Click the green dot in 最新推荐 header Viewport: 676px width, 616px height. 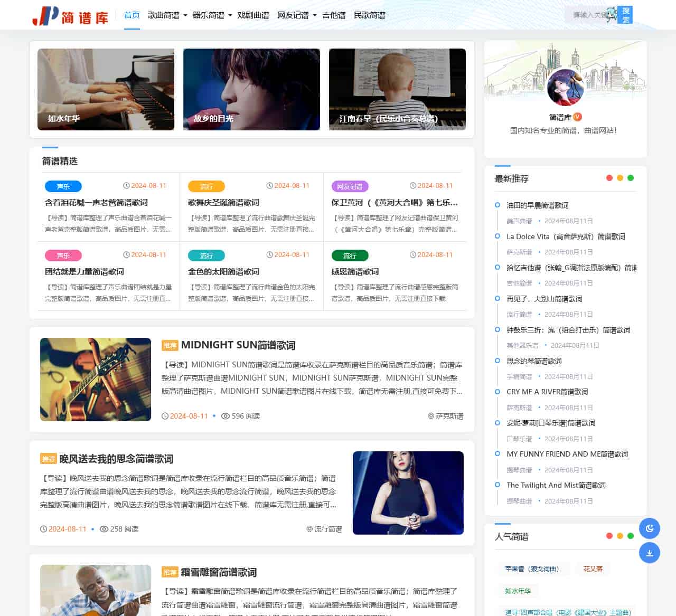point(631,178)
